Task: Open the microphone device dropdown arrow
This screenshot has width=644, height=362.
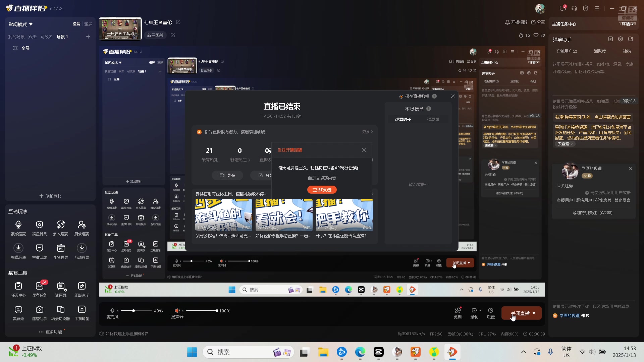Action: [118, 311]
